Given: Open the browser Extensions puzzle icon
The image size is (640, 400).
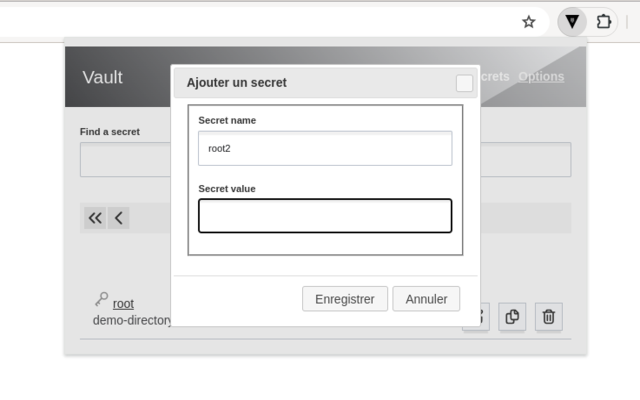Looking at the screenshot, I should (603, 22).
